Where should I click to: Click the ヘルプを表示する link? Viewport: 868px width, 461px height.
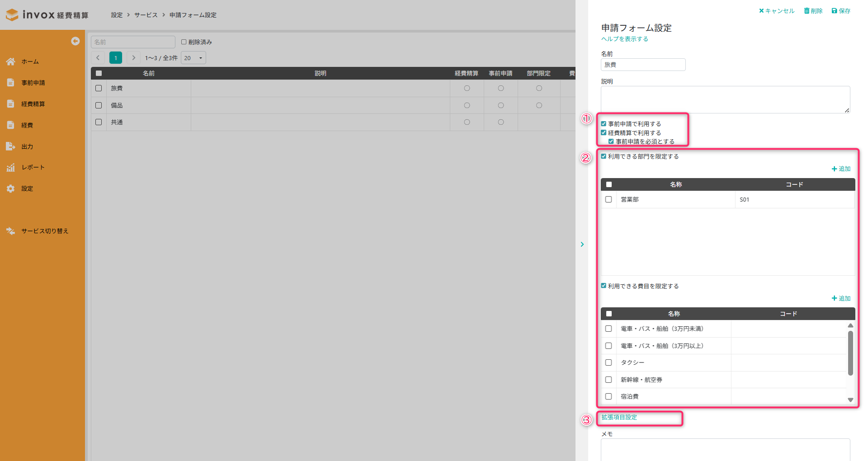pyautogui.click(x=624, y=39)
